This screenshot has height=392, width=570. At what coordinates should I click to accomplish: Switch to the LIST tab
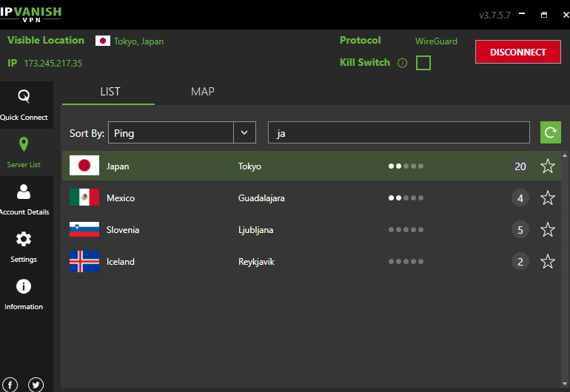tap(110, 92)
